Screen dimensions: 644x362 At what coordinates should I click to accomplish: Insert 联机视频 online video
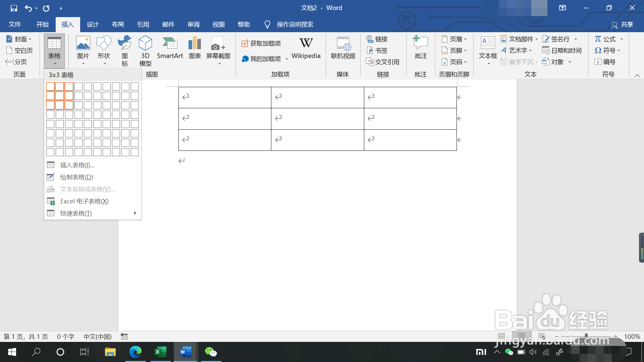343,49
